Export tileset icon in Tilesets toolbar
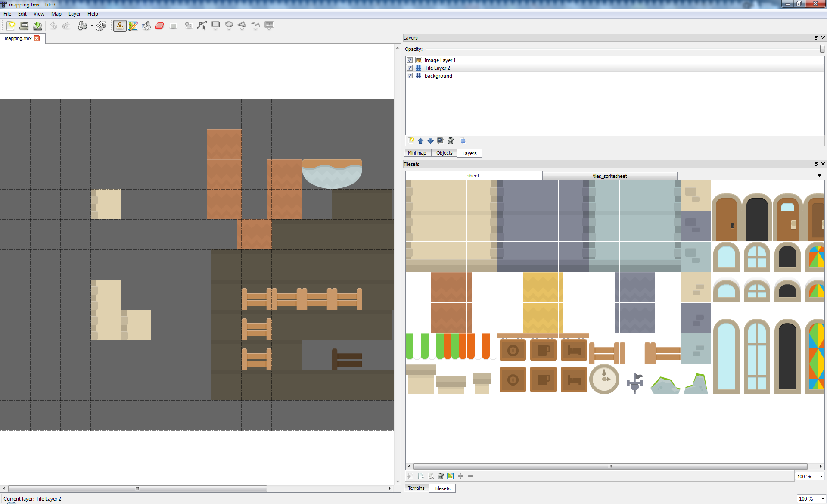The image size is (827, 504). tap(421, 476)
